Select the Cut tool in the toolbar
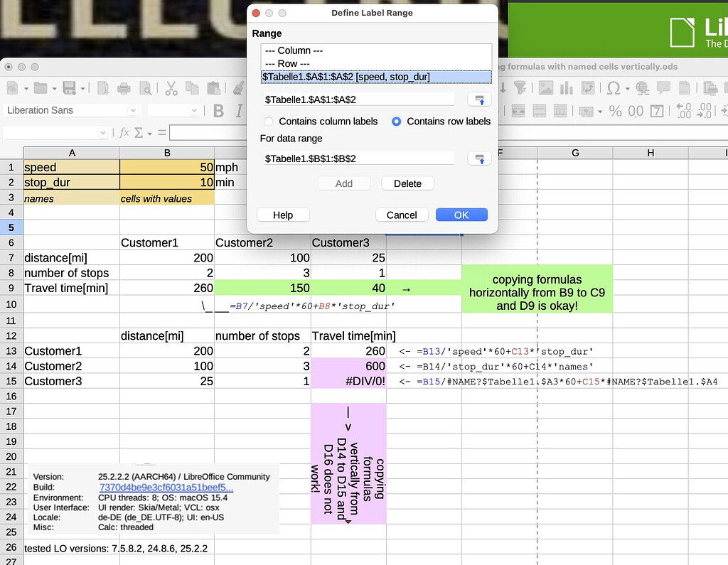 click(x=170, y=90)
